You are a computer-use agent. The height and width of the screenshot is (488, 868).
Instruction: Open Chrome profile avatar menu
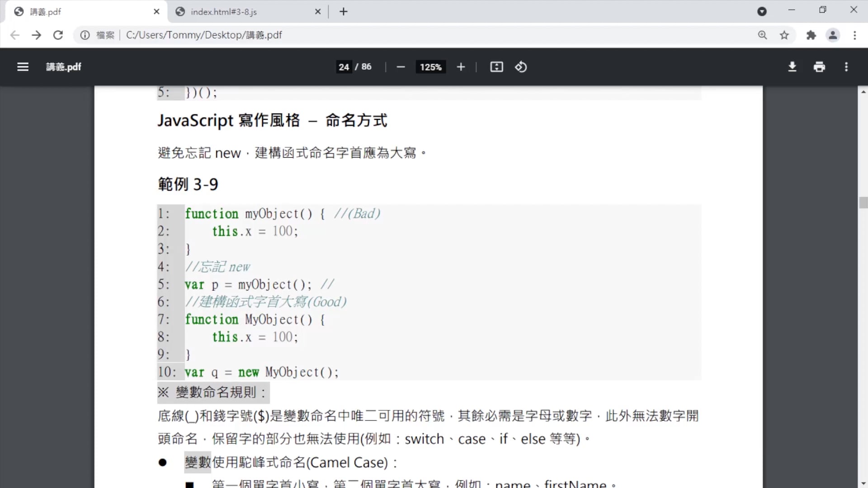[x=833, y=35]
